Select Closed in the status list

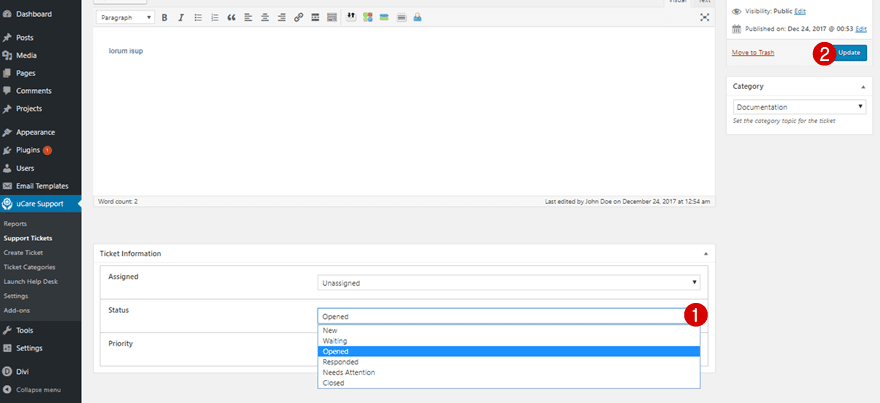click(x=508, y=383)
